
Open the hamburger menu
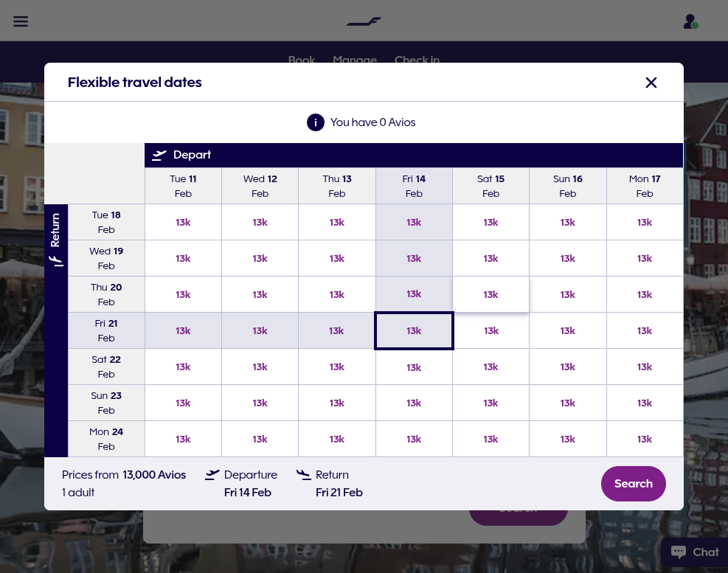[21, 21]
